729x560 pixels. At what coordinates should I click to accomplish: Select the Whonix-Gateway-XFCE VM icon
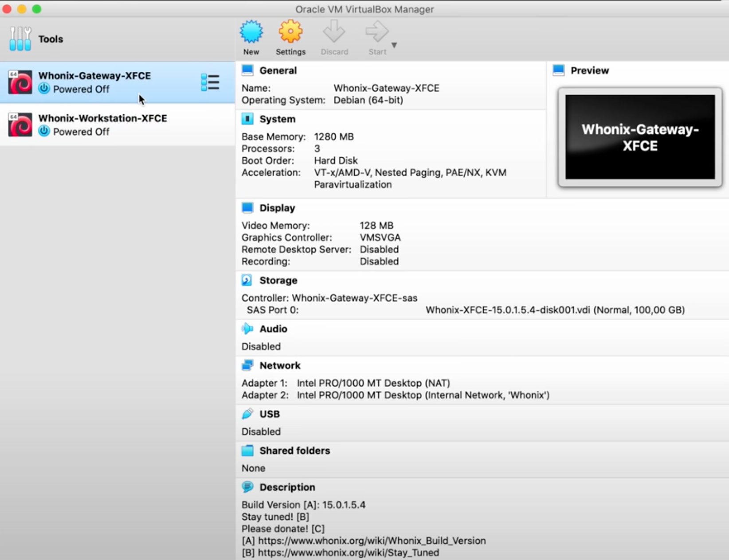[x=20, y=82]
